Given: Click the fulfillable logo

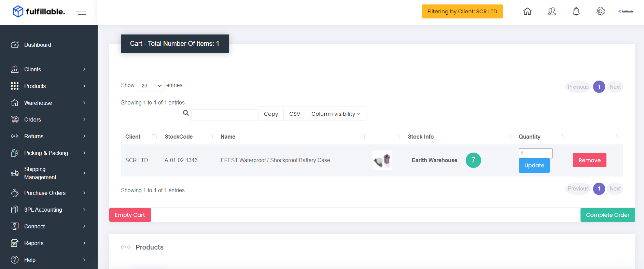Looking at the screenshot, I should coord(39,12).
